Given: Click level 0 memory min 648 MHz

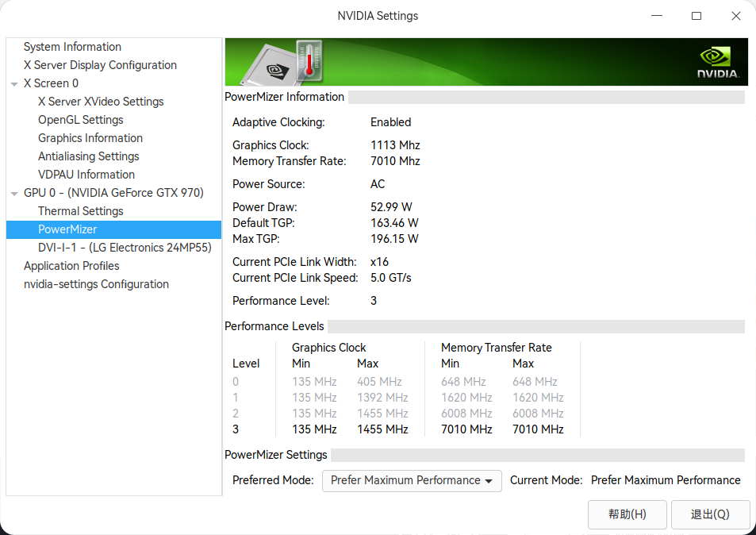Looking at the screenshot, I should click(x=463, y=382).
